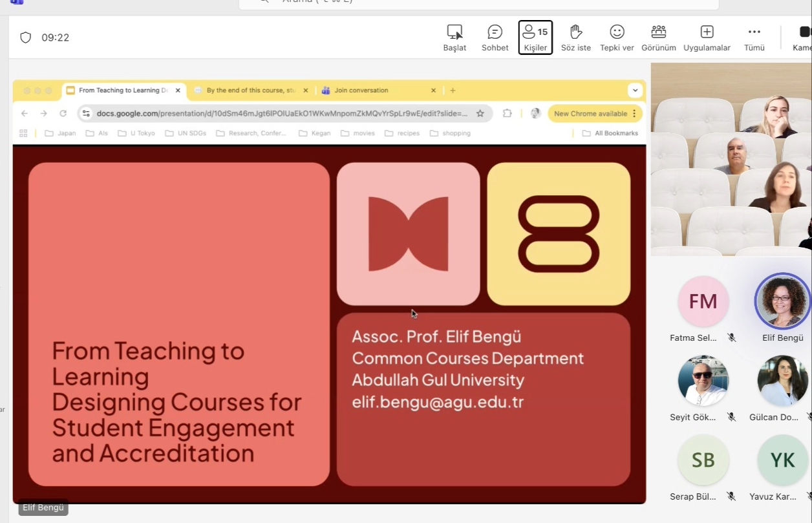The height and width of the screenshot is (523, 812).
Task: Close the From Teaching to Learning tab
Action: coord(178,91)
